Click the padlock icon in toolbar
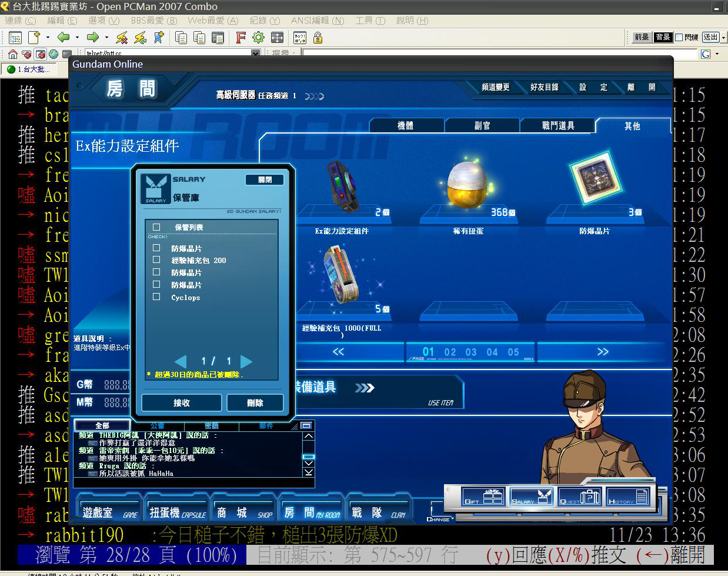728x576 pixels. tap(318, 38)
